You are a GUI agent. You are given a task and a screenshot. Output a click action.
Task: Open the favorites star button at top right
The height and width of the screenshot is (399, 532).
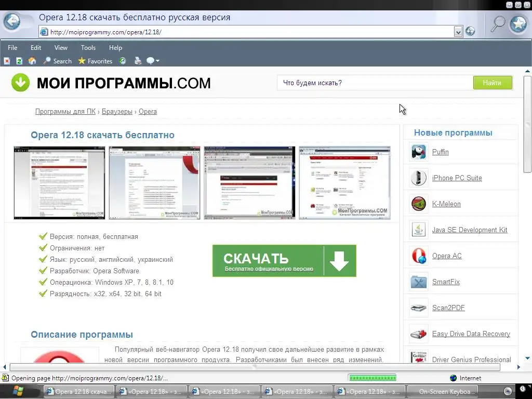click(x=518, y=24)
